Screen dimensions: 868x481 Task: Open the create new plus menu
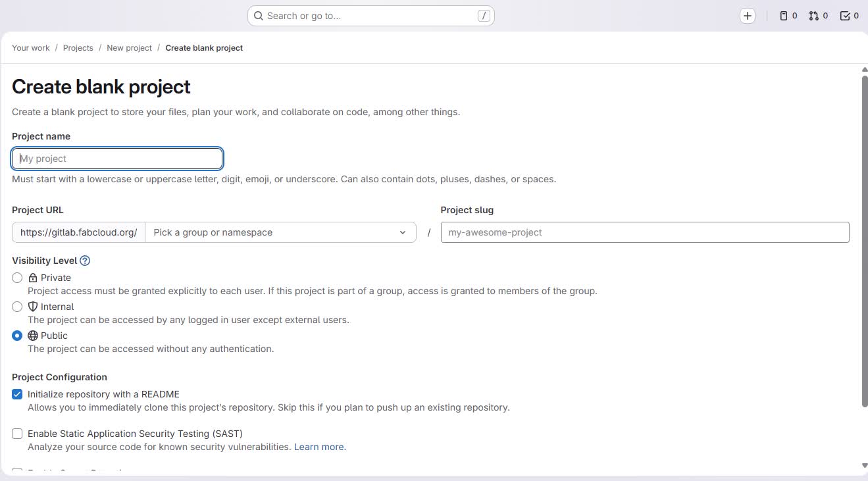pyautogui.click(x=748, y=16)
